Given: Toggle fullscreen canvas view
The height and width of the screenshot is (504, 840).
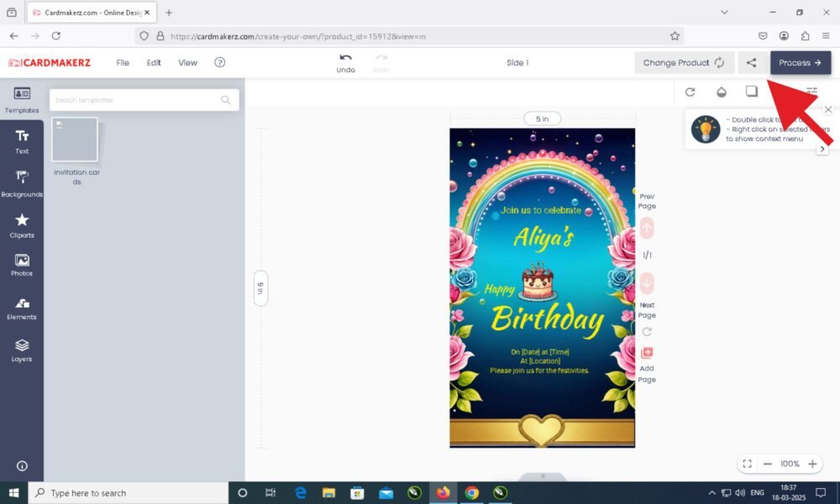Looking at the screenshot, I should 748,464.
